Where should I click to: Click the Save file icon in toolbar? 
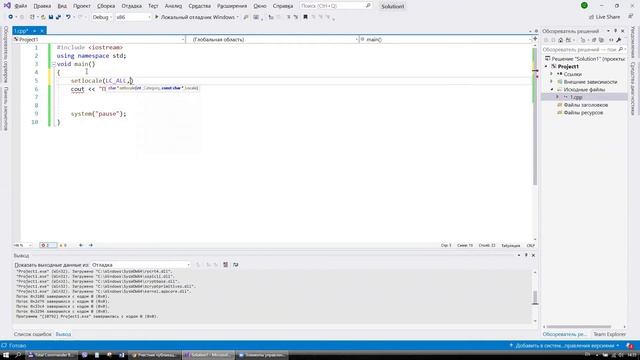(51, 17)
